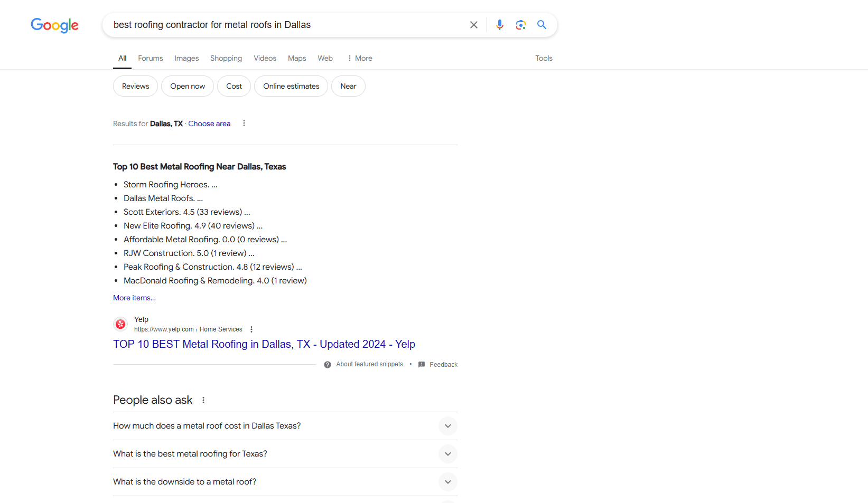This screenshot has width=868, height=503.
Task: Click inside the search query input field
Action: tap(285, 25)
